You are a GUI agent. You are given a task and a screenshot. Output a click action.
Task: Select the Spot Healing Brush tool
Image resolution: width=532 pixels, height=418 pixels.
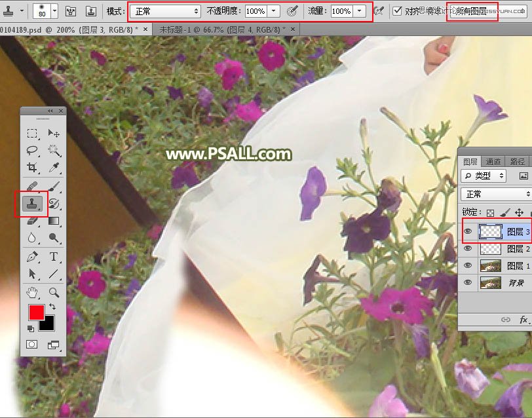(x=32, y=186)
